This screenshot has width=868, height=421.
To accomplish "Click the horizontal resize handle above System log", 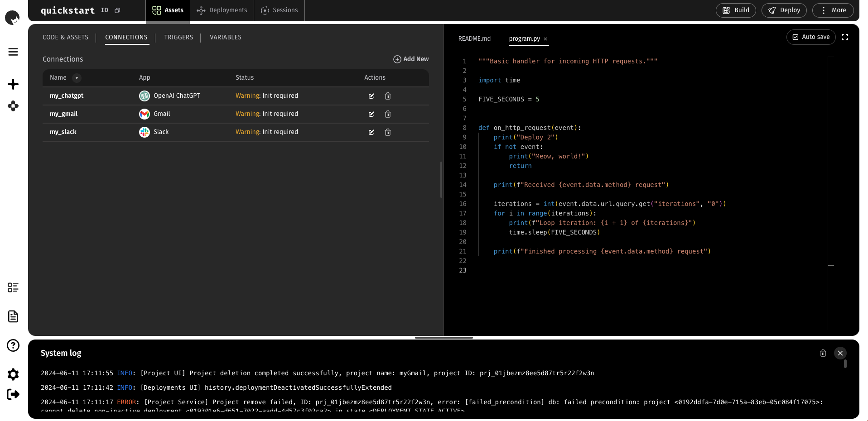I will (x=444, y=338).
